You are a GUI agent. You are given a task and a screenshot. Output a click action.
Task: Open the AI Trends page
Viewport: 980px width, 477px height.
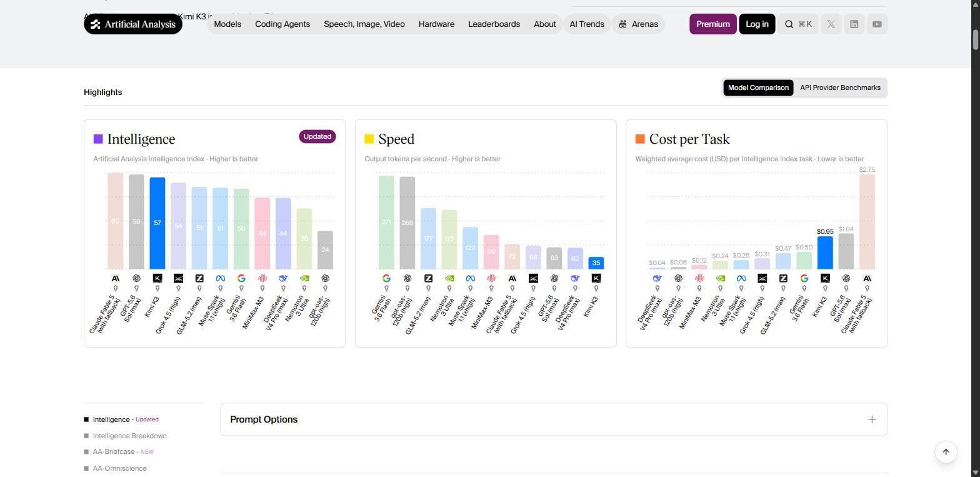coord(587,24)
